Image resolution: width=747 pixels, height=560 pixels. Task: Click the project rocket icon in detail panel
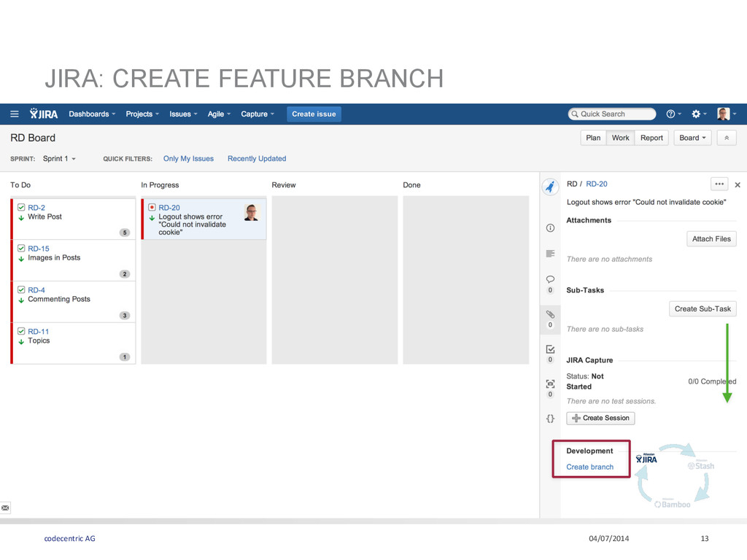coord(550,187)
